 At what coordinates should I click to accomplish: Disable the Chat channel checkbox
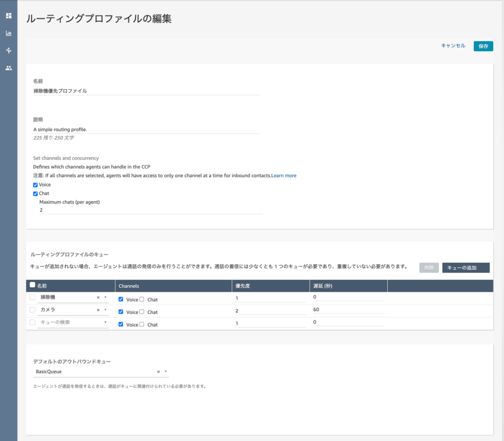35,193
